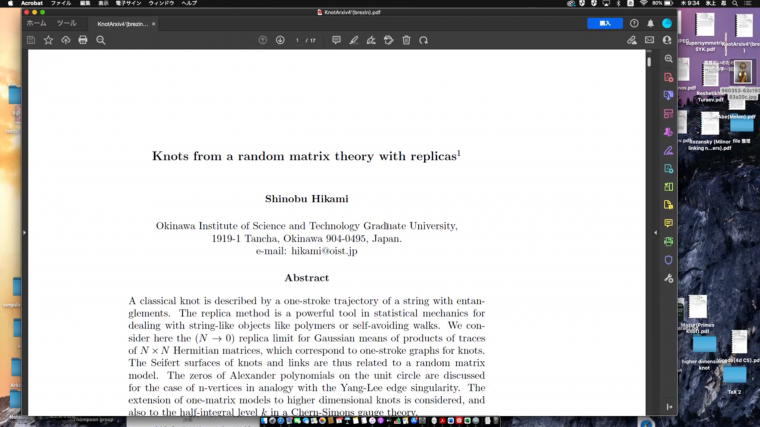Open the wrench More Tools icon

point(668,278)
